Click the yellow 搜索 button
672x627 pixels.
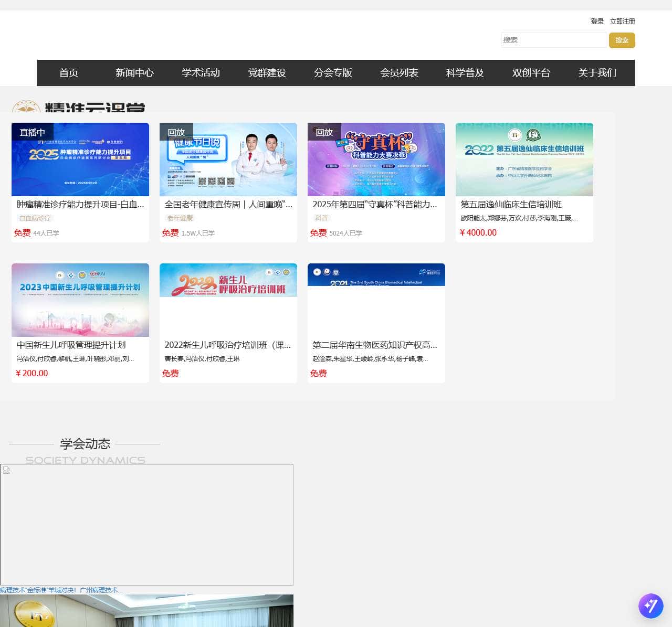[622, 40]
